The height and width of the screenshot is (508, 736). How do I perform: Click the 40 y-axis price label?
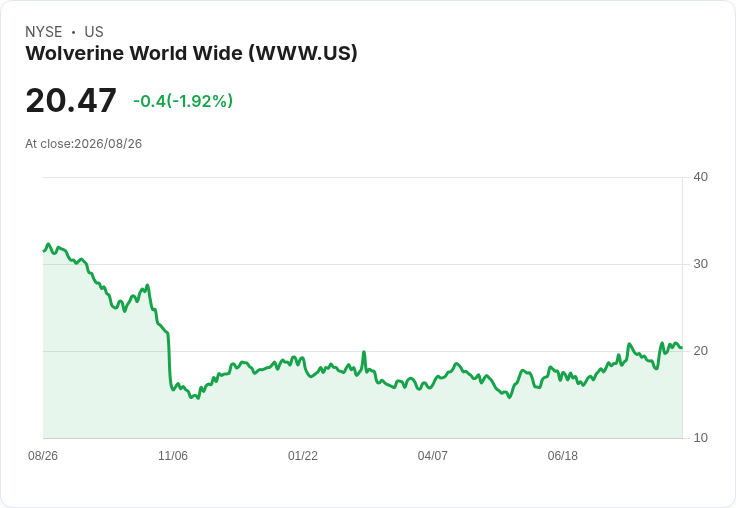[x=700, y=177]
